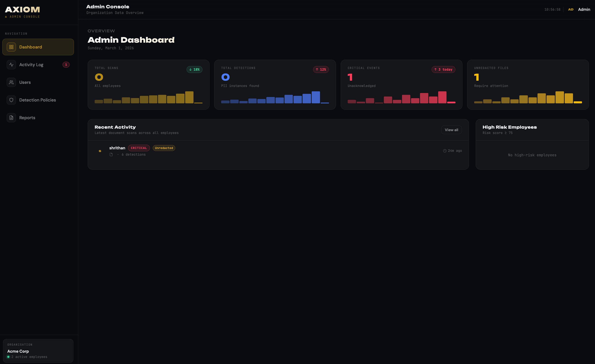Image resolution: width=595 pixels, height=364 pixels.
Task: Click the tallest bar in Total Detections chart
Action: pyautogui.click(x=316, y=97)
